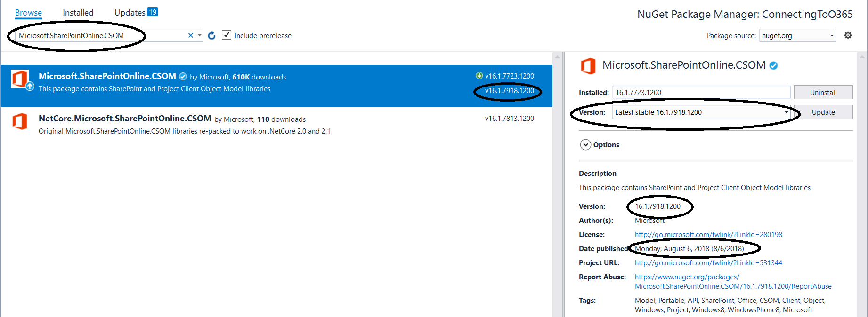This screenshot has height=317, width=868.
Task: Click the Tags text in the details pane
Action: pos(730,305)
